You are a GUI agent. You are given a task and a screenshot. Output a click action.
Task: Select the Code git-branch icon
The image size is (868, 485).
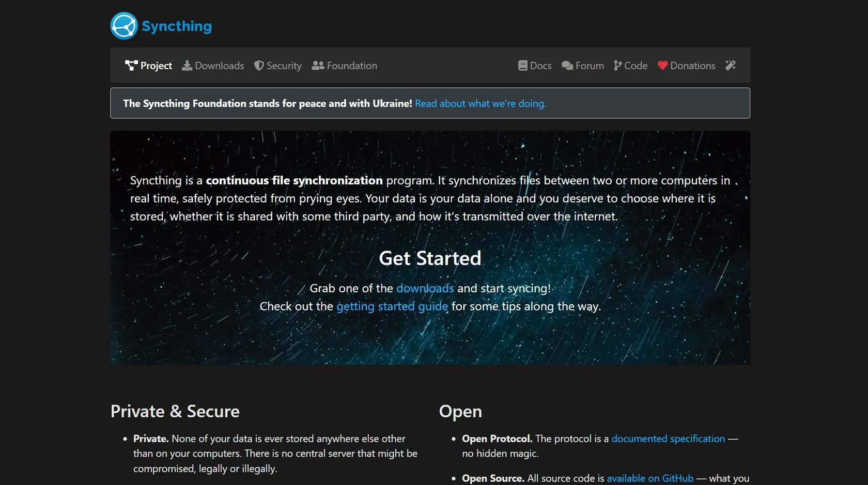click(618, 65)
